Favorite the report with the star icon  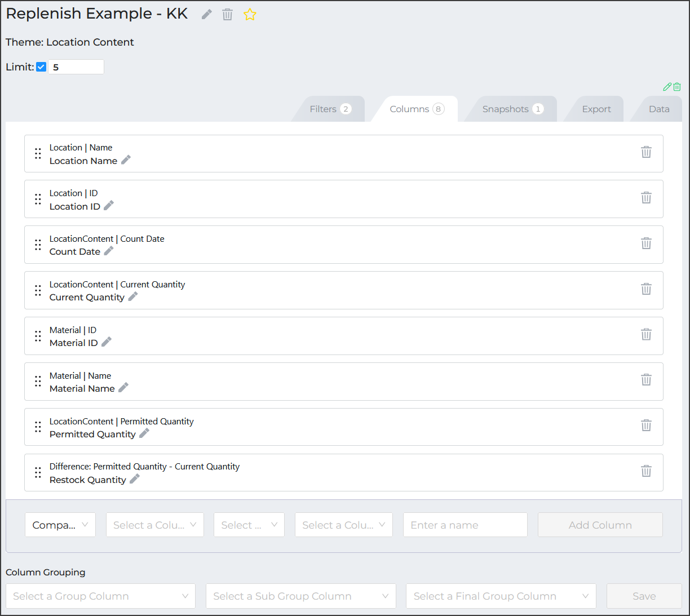(x=250, y=15)
